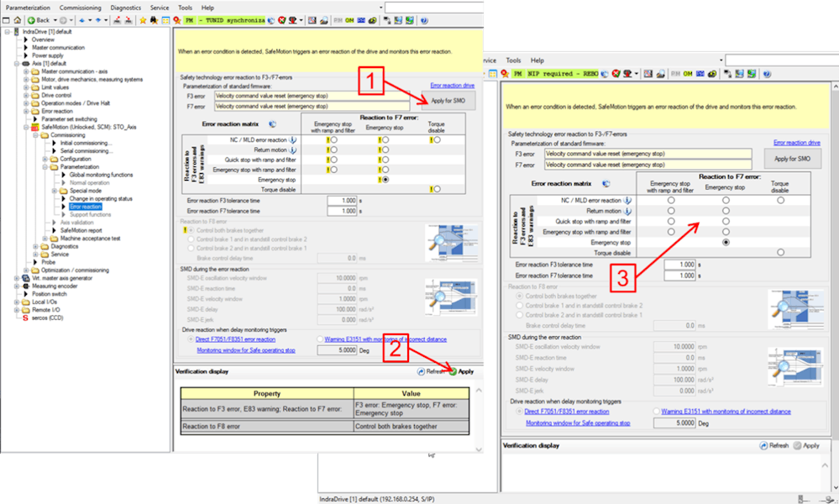This screenshot has height=504, width=839.
Task: Click the SafeMotion node icon in the tree
Action: (34, 128)
